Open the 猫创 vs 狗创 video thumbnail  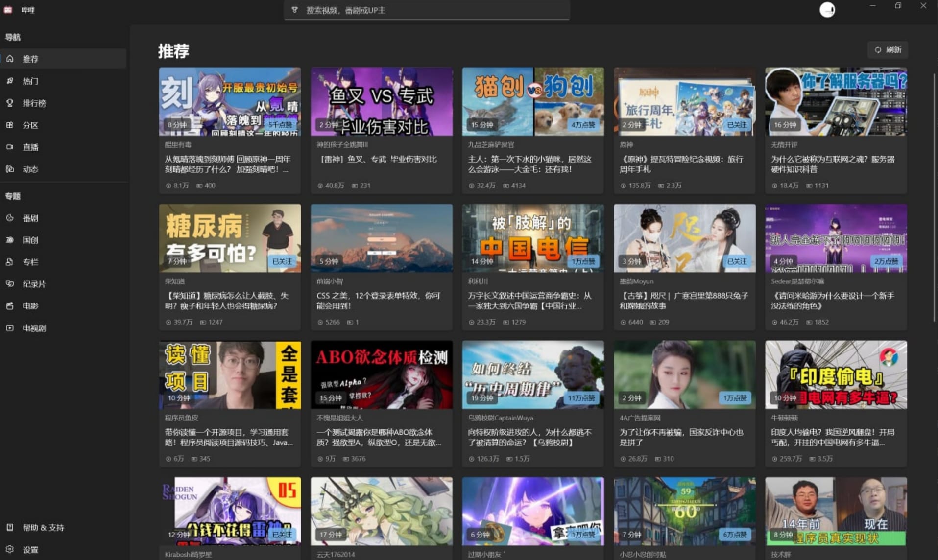click(x=533, y=102)
